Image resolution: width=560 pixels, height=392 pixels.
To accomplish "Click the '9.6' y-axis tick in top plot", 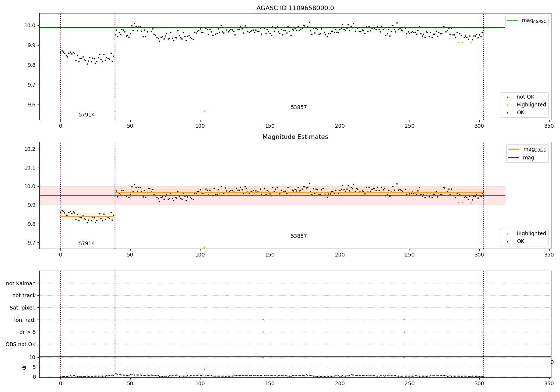I will (x=31, y=105).
